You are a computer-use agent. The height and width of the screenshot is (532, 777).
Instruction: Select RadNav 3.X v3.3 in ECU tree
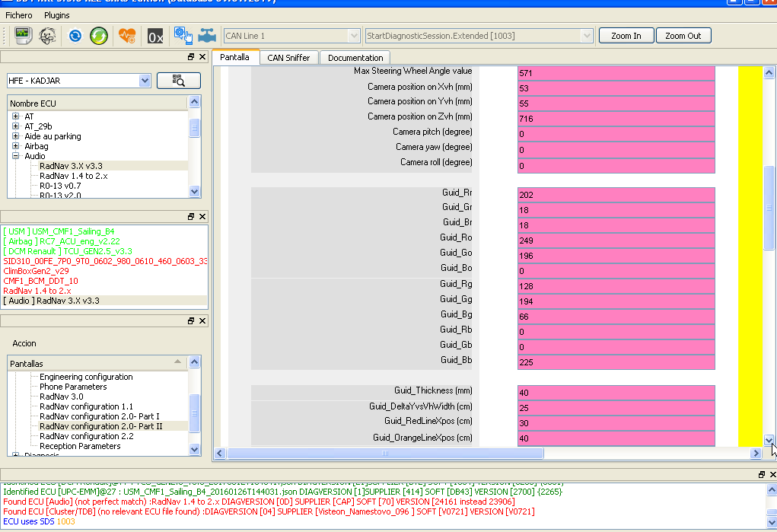[71, 166]
